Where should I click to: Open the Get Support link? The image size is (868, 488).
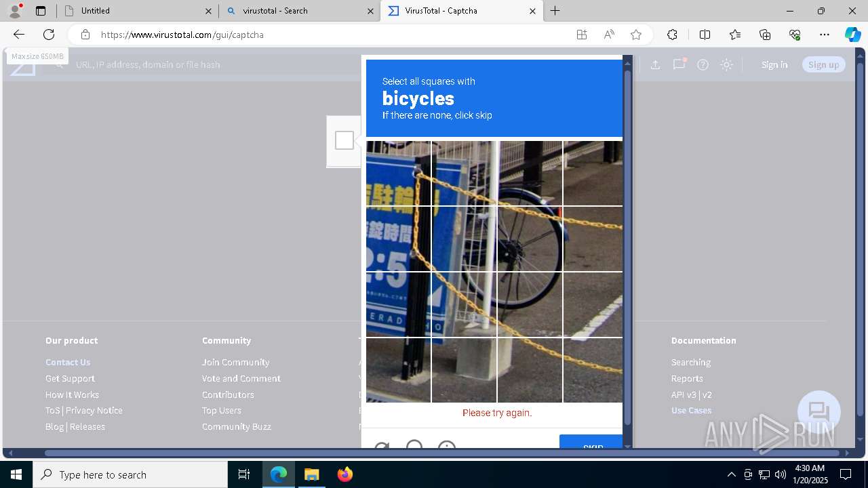click(x=70, y=378)
